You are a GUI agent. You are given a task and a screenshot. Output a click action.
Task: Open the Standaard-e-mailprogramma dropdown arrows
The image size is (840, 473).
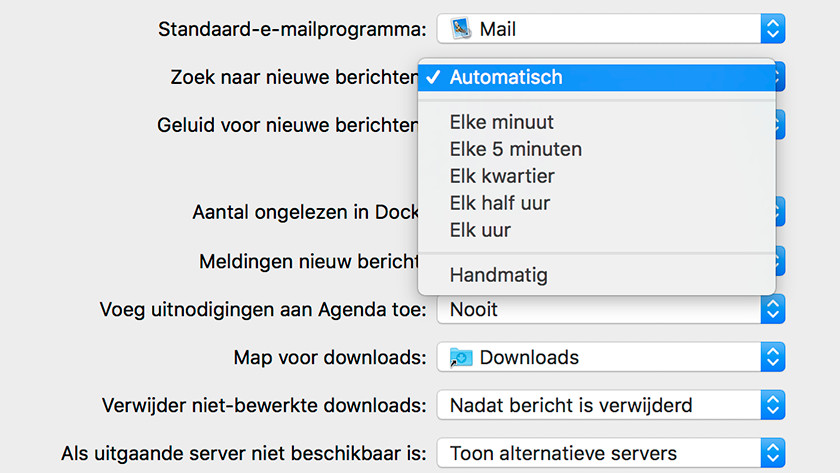click(x=772, y=29)
